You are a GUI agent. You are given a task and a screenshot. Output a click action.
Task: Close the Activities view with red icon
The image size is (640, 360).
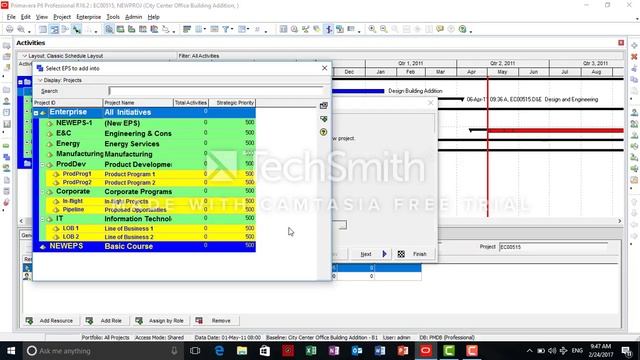[621, 42]
